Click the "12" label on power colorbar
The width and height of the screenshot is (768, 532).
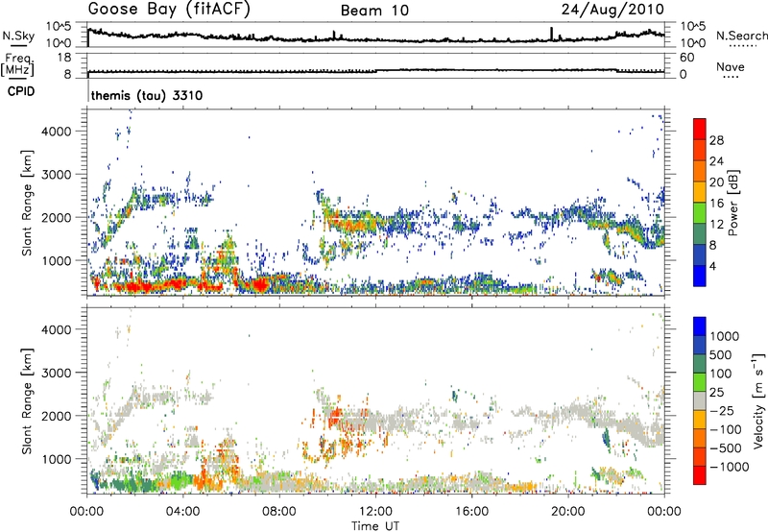[x=716, y=225]
